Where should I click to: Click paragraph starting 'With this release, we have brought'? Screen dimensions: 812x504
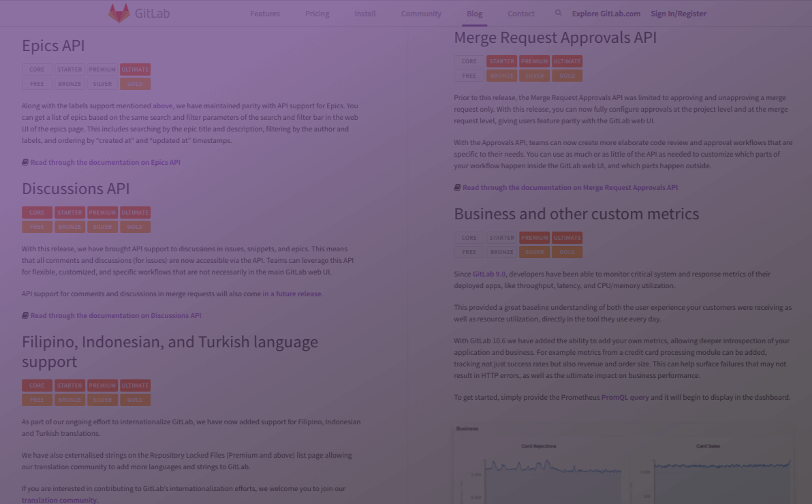point(188,261)
